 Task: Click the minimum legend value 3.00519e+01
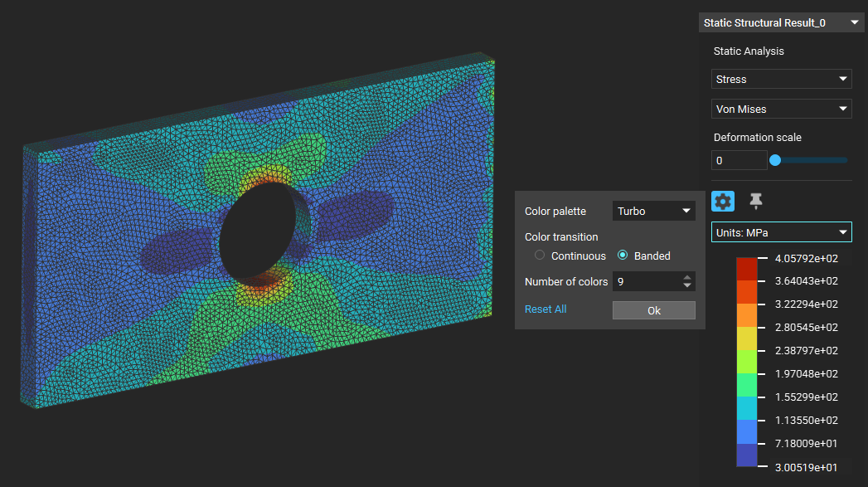point(806,467)
